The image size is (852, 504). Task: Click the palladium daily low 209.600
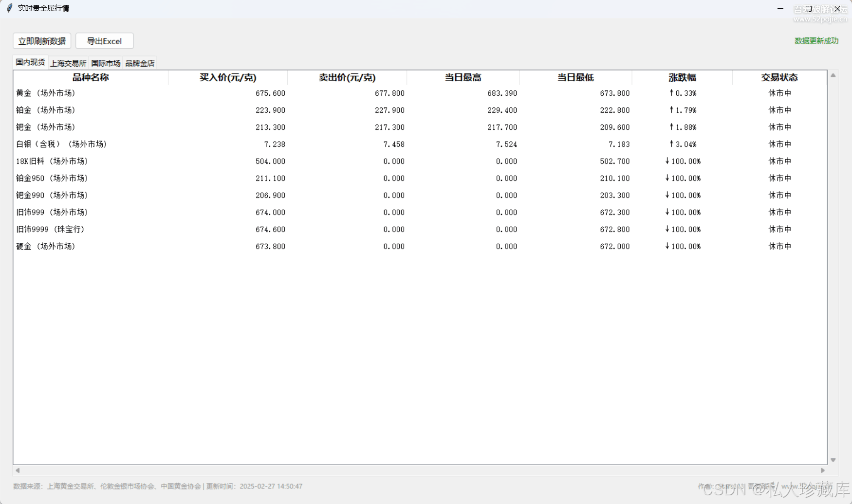614,127
